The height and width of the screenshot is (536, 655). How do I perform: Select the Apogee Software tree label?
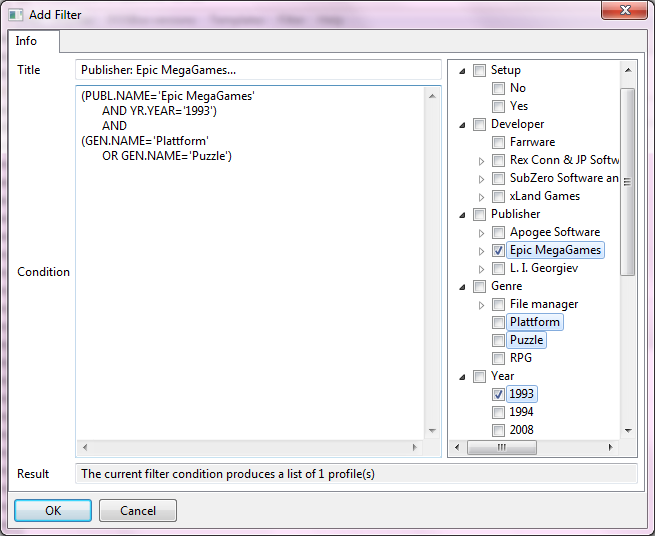click(x=555, y=232)
